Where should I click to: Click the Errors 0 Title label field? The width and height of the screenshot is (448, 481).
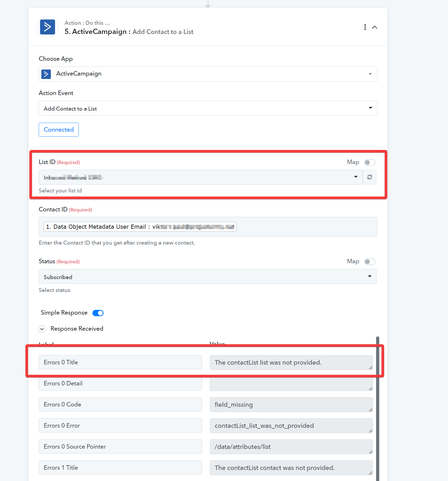[120, 362]
